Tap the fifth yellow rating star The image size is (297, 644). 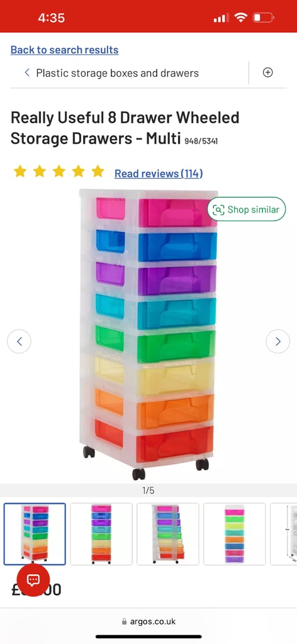(98, 171)
